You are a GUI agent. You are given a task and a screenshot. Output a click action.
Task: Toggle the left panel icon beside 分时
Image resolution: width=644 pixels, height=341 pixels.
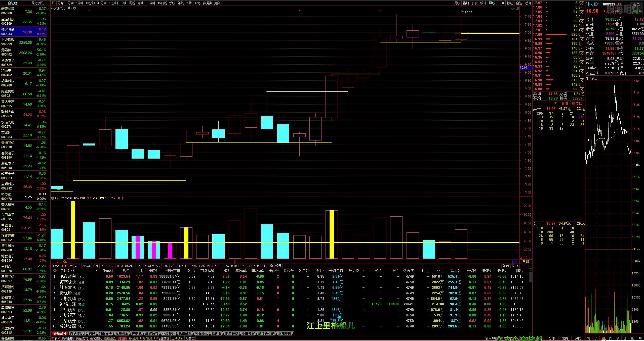coord(53,3)
